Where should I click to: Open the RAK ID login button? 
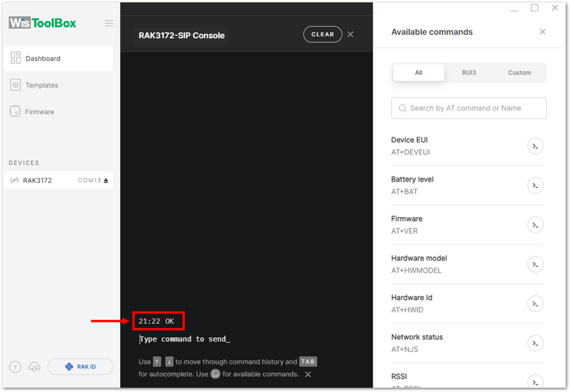(80, 367)
